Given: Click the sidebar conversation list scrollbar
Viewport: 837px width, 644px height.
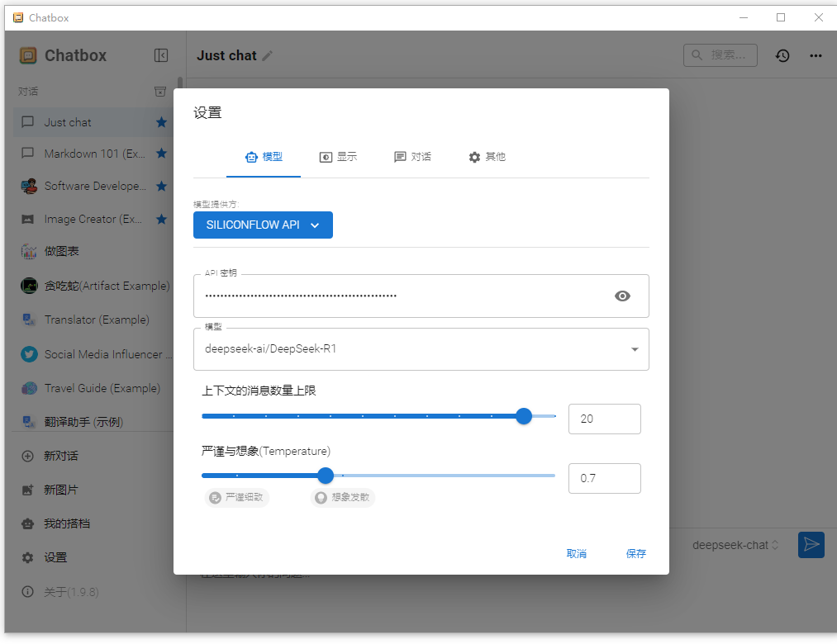Looking at the screenshot, I should (180, 83).
